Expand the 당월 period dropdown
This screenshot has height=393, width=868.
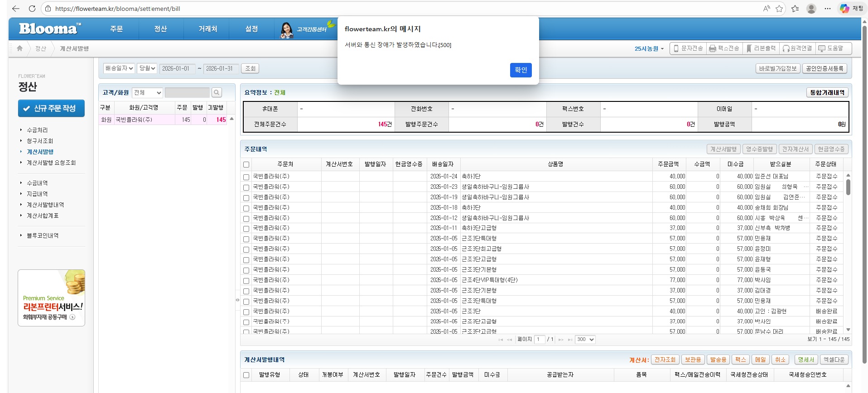(x=147, y=68)
